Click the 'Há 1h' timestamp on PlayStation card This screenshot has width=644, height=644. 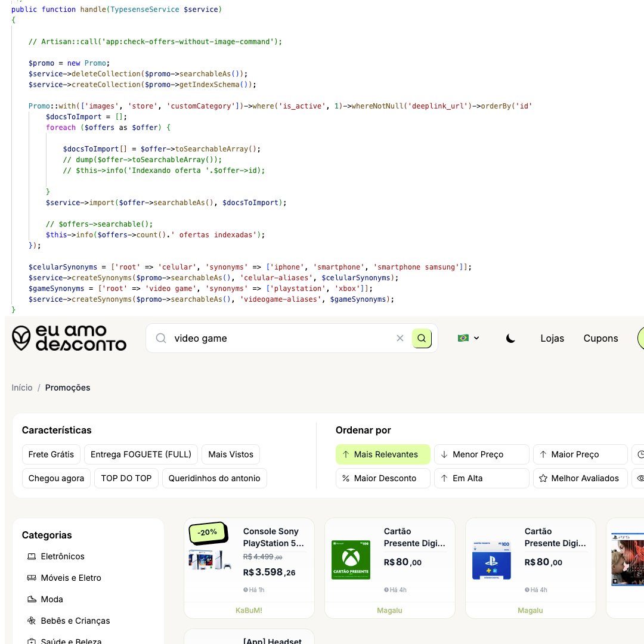254,590
